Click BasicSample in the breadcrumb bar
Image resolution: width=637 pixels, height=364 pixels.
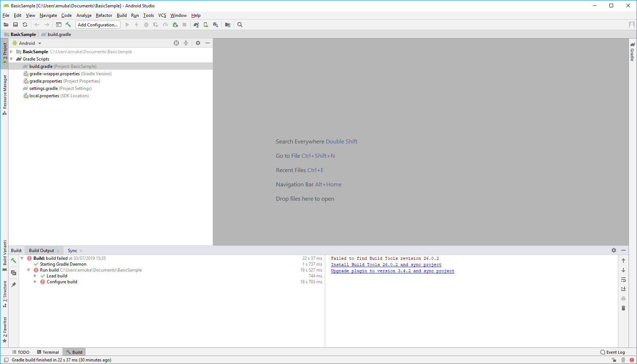click(x=23, y=34)
